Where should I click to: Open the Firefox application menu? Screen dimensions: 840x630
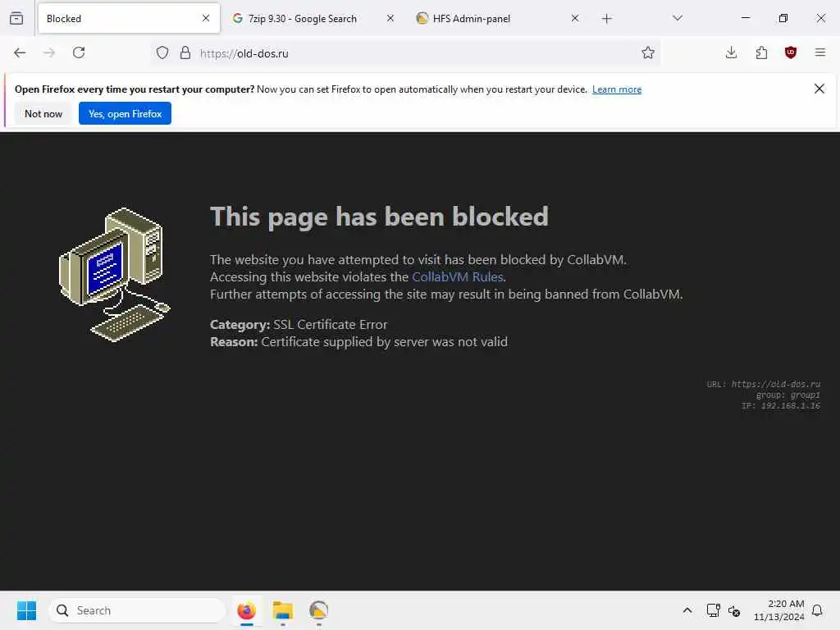[819, 52]
